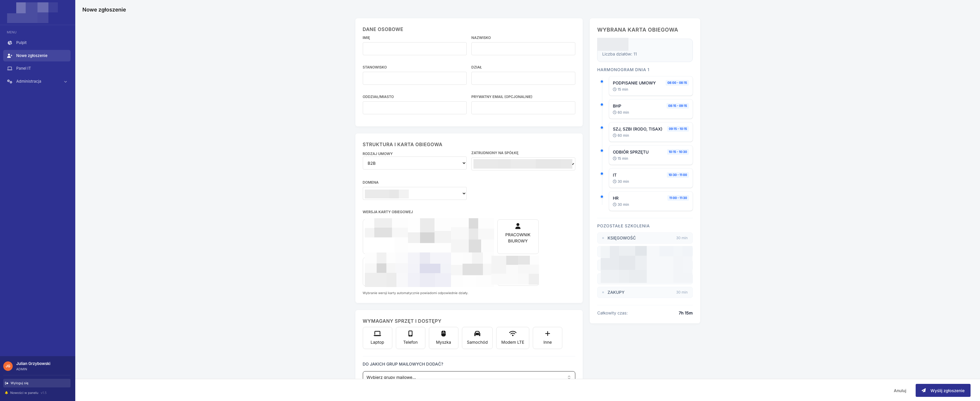Image resolution: width=980 pixels, height=401 pixels.
Task: Click the Księgowość training row
Action: 645,238
